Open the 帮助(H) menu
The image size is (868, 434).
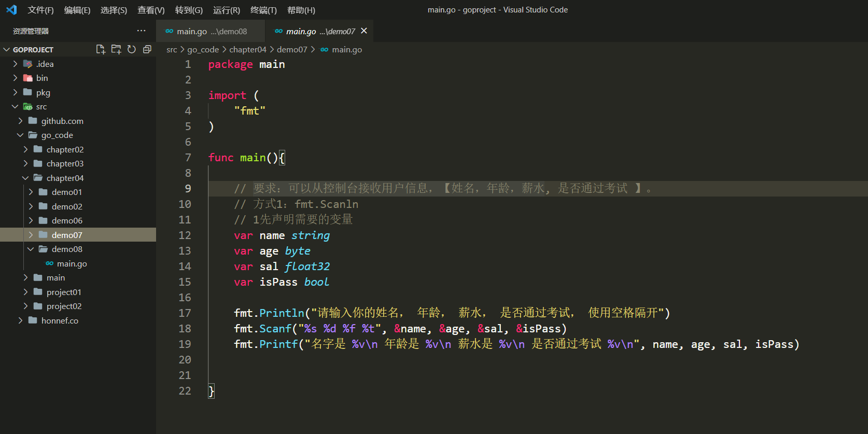pyautogui.click(x=301, y=10)
